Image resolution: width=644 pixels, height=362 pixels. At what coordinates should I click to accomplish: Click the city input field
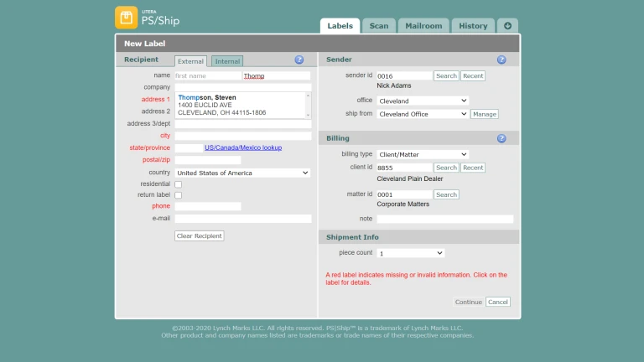[x=242, y=136]
